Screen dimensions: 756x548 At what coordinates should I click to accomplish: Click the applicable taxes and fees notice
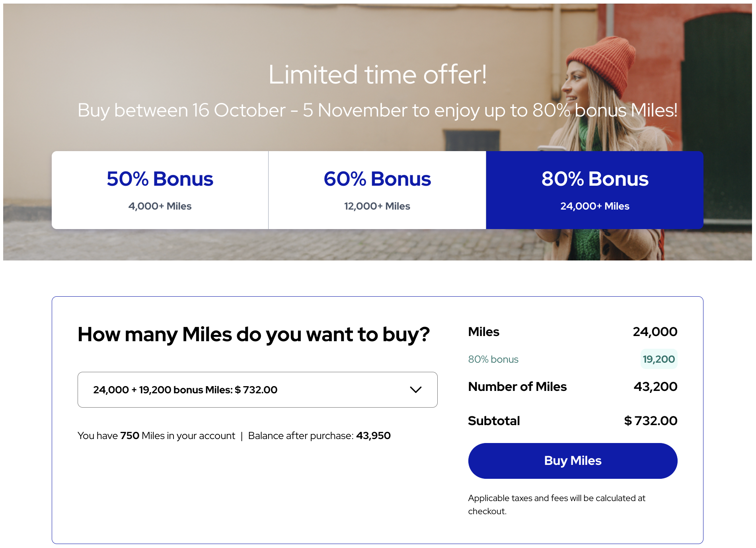[x=556, y=504]
